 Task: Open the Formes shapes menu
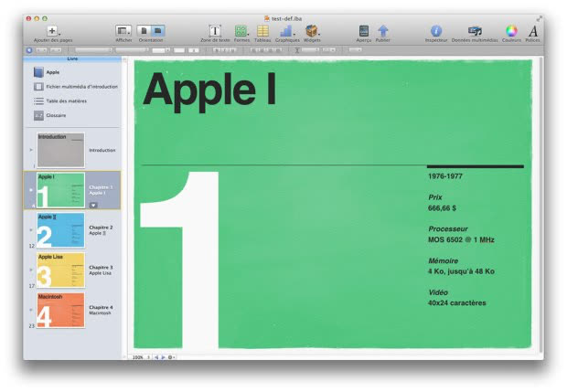tap(241, 31)
